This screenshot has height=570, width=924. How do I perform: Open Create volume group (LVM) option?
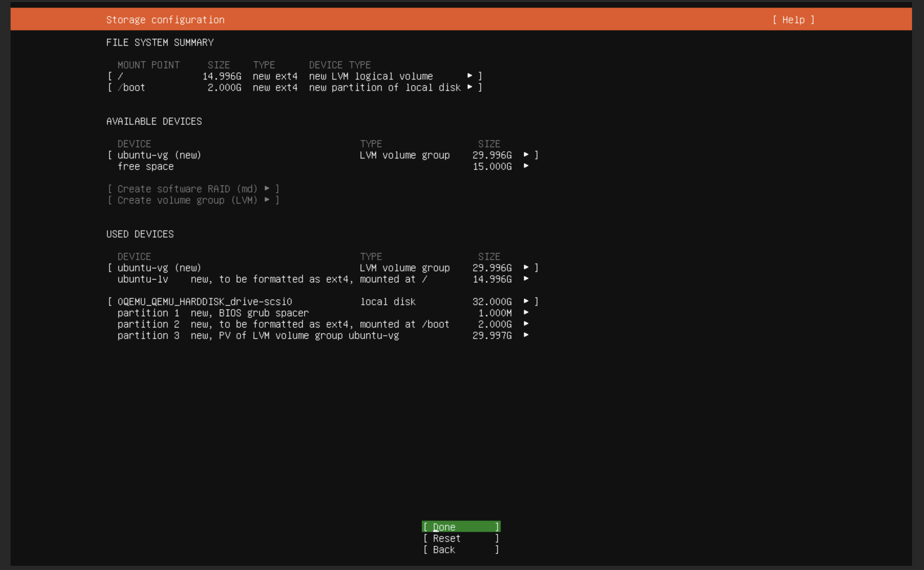coord(193,200)
